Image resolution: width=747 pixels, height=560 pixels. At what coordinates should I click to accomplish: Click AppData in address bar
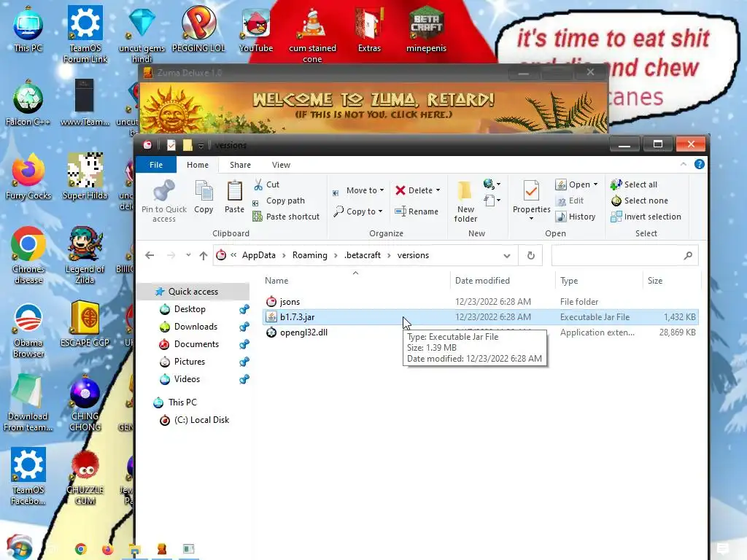pyautogui.click(x=258, y=255)
